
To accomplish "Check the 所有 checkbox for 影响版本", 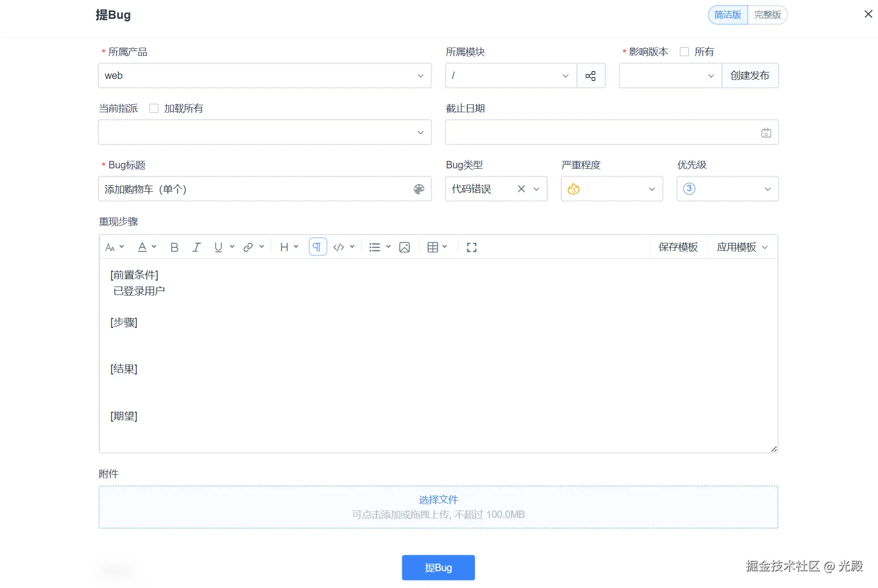I will (x=684, y=52).
